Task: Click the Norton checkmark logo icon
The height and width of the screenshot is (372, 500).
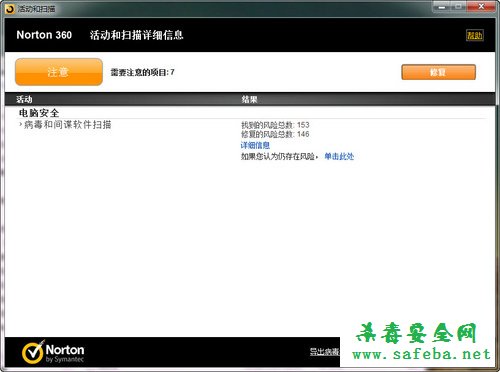Action: [33, 352]
